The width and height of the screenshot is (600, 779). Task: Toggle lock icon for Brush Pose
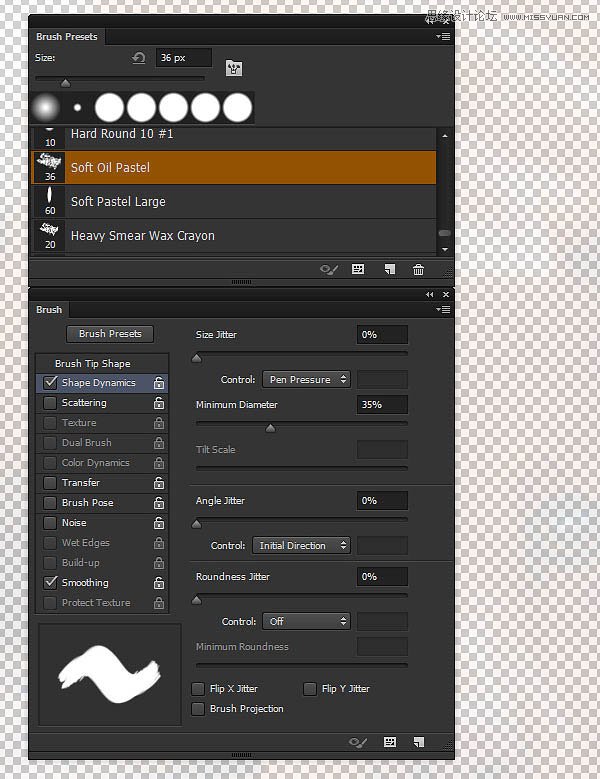(x=158, y=503)
